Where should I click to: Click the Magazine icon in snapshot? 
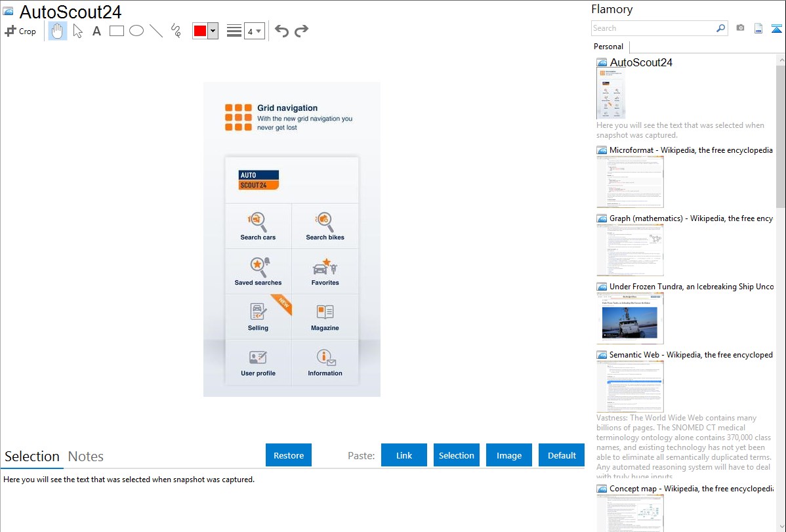pos(325,312)
